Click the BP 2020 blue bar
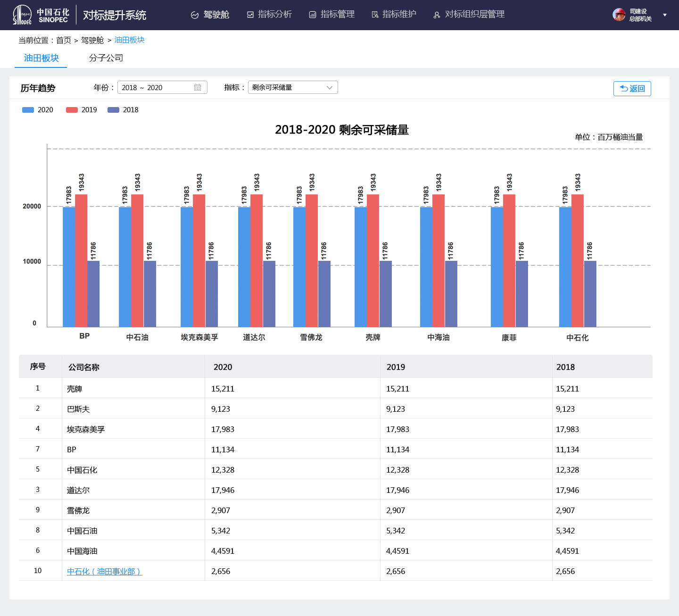Screen dimensions: 679x616 pos(69,267)
